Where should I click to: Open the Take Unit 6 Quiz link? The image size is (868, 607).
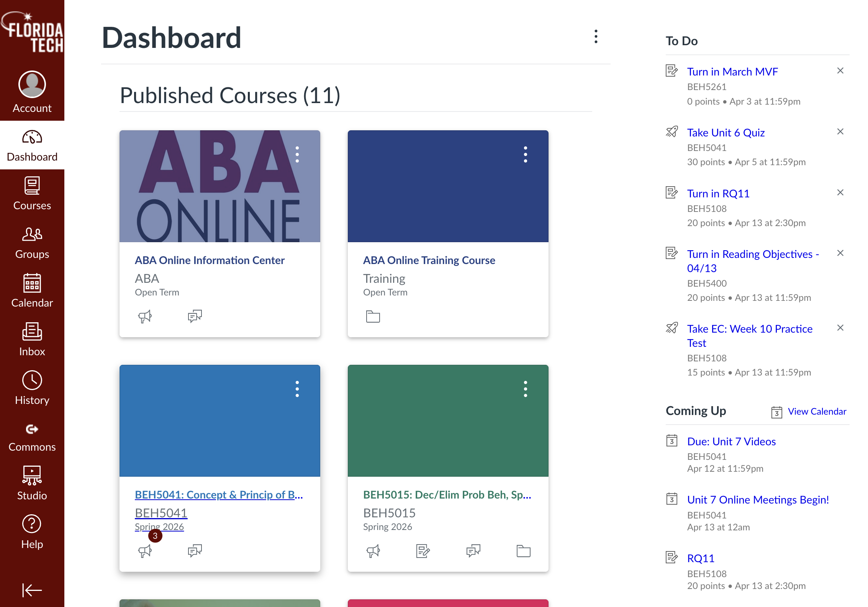click(726, 133)
